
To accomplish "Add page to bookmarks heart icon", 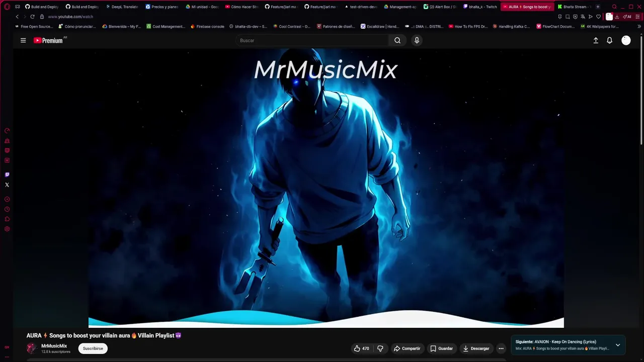I will (x=598, y=17).
